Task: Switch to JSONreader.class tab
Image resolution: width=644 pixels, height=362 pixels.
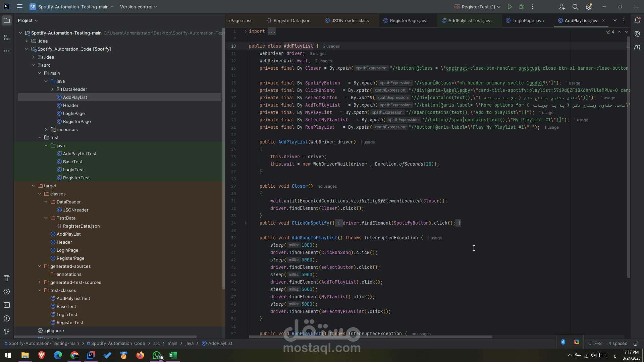Action: pyautogui.click(x=347, y=20)
